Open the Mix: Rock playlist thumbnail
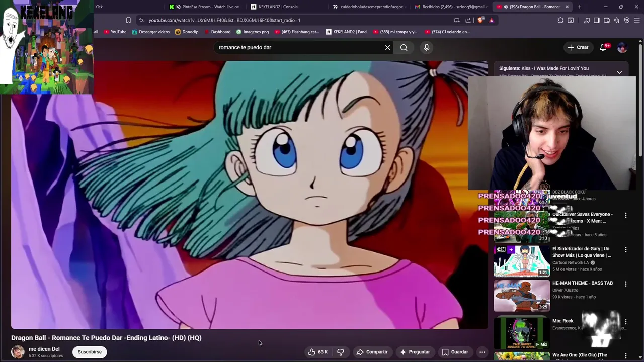This screenshot has width=644, height=362. pyautogui.click(x=522, y=332)
